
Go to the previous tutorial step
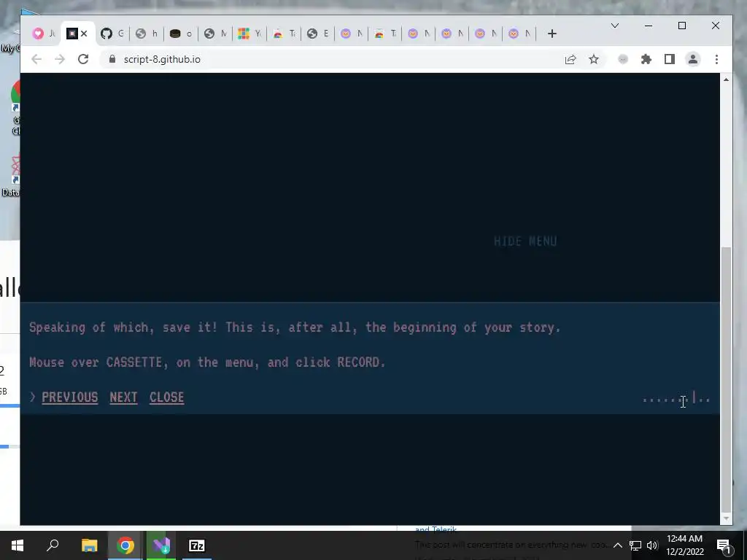tap(69, 397)
